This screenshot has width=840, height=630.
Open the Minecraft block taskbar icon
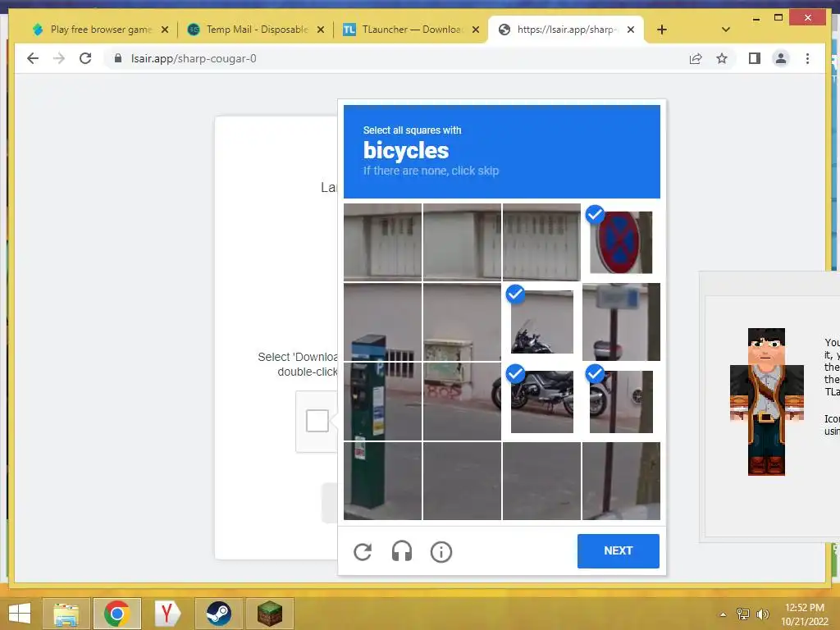coord(269,614)
